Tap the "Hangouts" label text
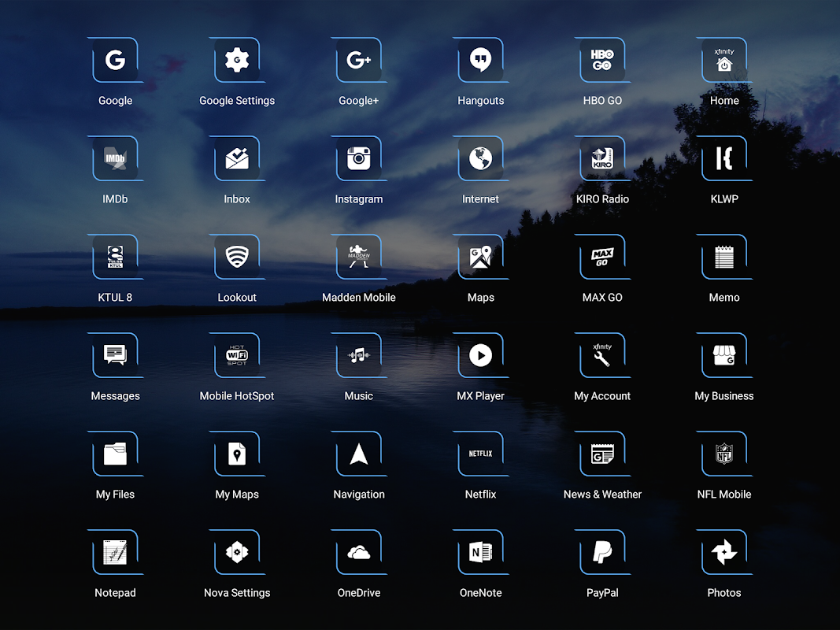Image resolution: width=840 pixels, height=630 pixels. click(480, 100)
